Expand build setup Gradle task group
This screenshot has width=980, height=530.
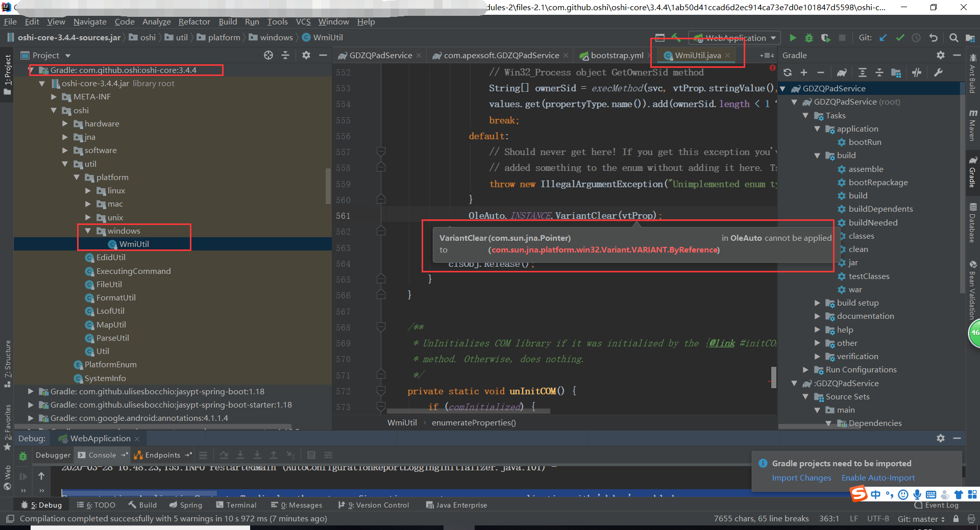coord(817,303)
